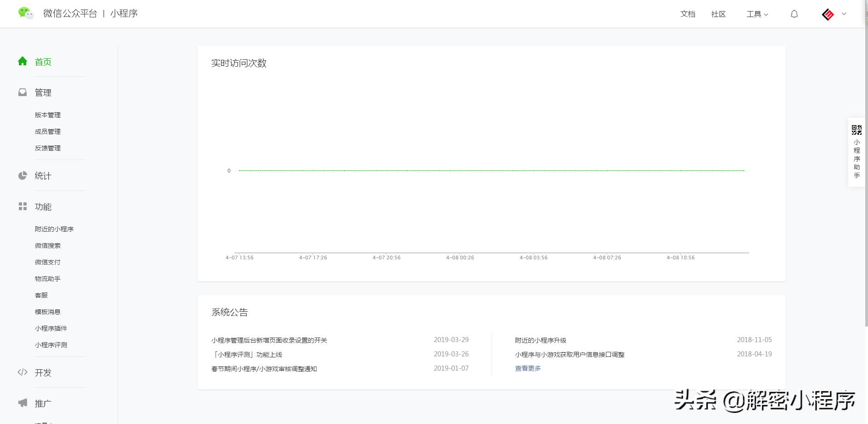The height and width of the screenshot is (424, 868).
Task: Select 管理 section in sidebar
Action: (43, 93)
